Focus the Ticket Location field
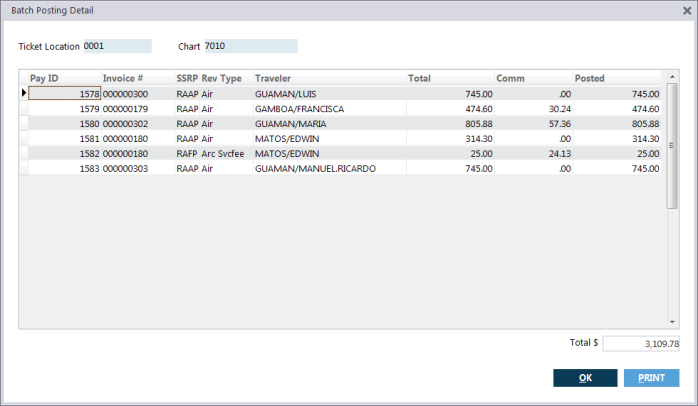 click(x=118, y=46)
